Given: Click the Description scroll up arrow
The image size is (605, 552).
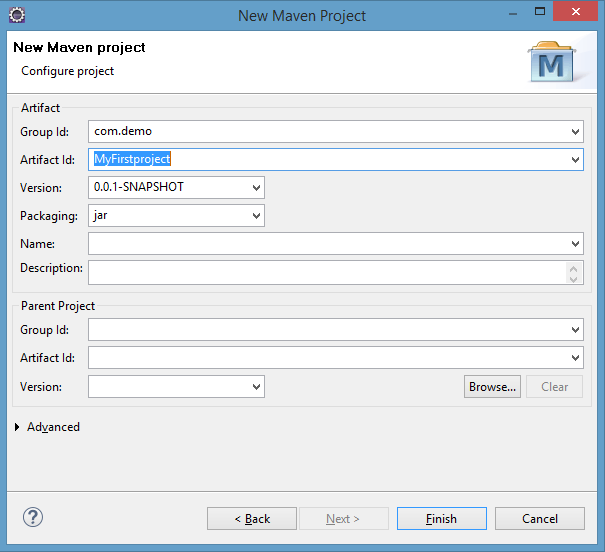Looking at the screenshot, I should click(573, 268).
